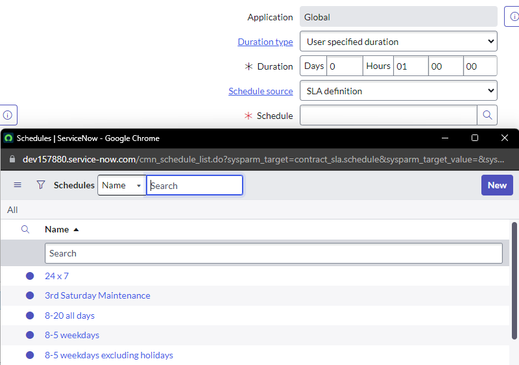Click the popup window vertical scrollbar

[514, 281]
